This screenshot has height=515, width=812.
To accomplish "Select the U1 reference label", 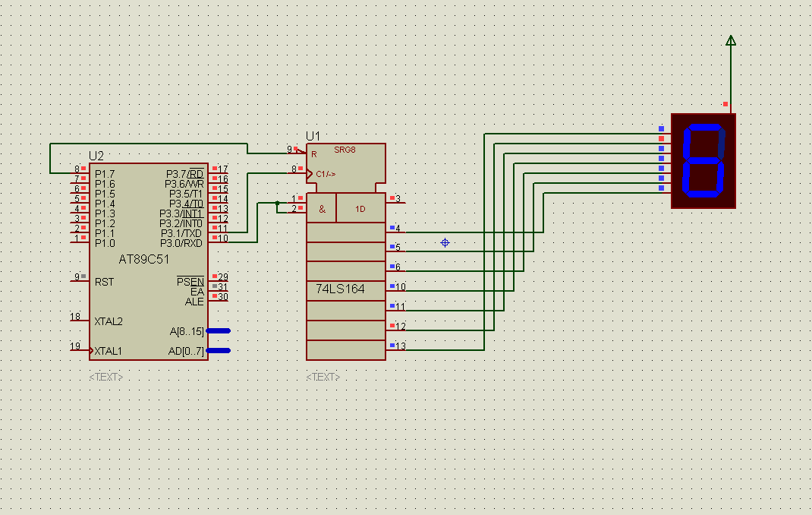I will pos(313,136).
